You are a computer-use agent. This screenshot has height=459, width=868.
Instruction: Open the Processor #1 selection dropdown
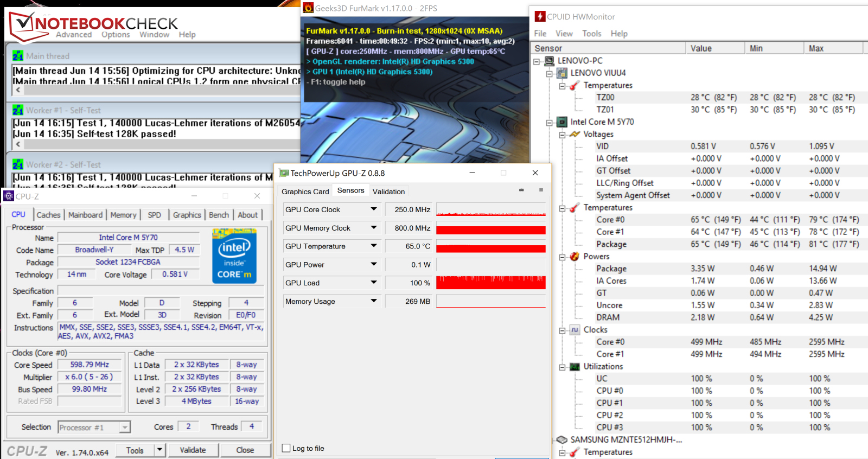[125, 428]
